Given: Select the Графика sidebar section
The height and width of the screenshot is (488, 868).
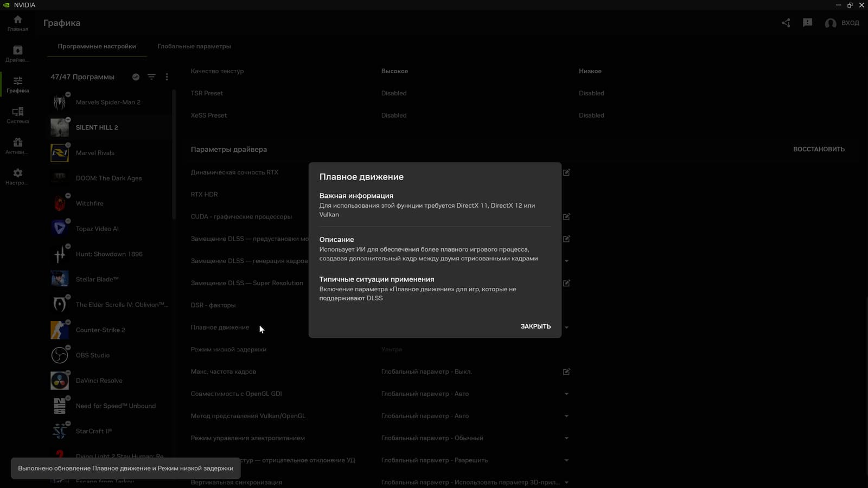Looking at the screenshot, I should pos(17,85).
